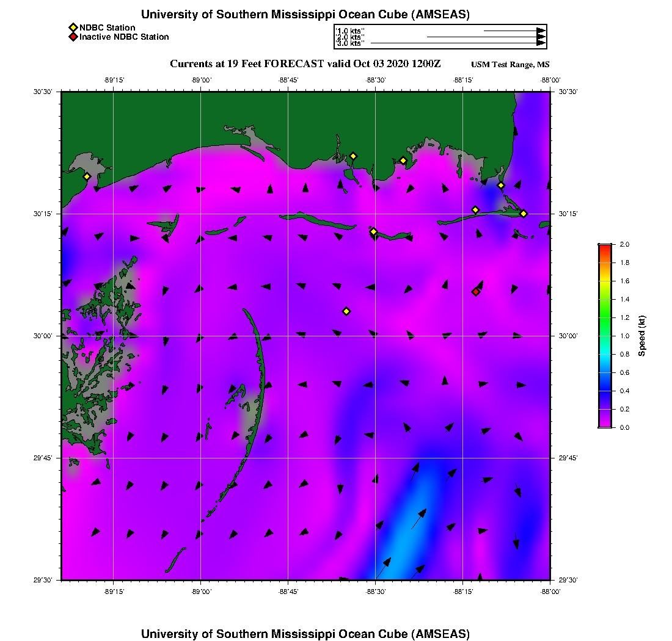Click the southernmost yellow station marker in open water

pyautogui.click(x=346, y=311)
